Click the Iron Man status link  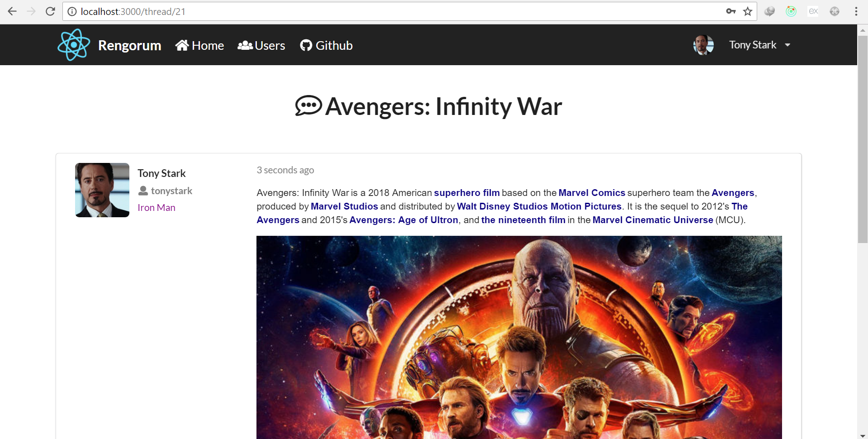[x=157, y=208]
